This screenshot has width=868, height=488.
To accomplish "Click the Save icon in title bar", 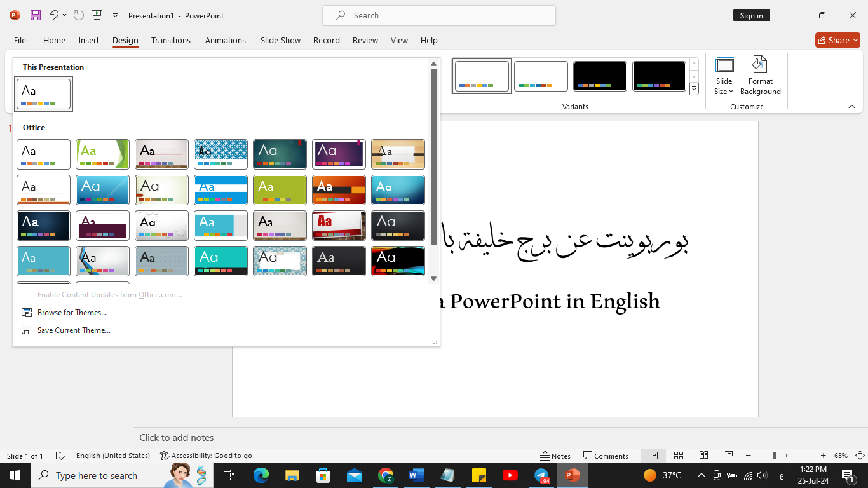I will pyautogui.click(x=36, y=15).
